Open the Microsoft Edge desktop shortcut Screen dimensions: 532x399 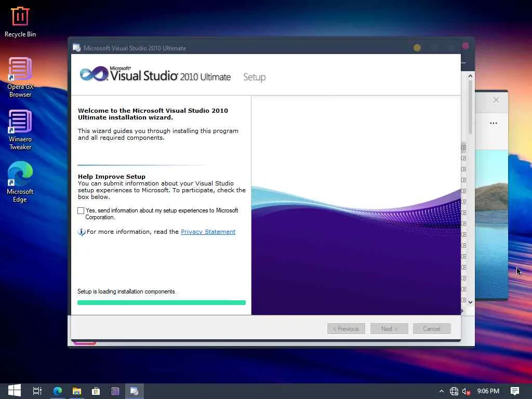20,182
